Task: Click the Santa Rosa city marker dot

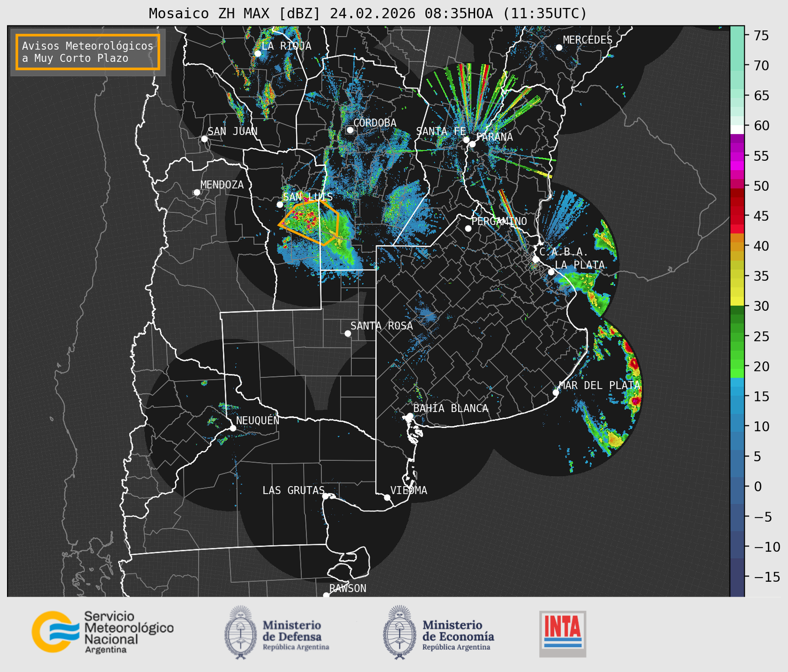Action: coord(348,333)
